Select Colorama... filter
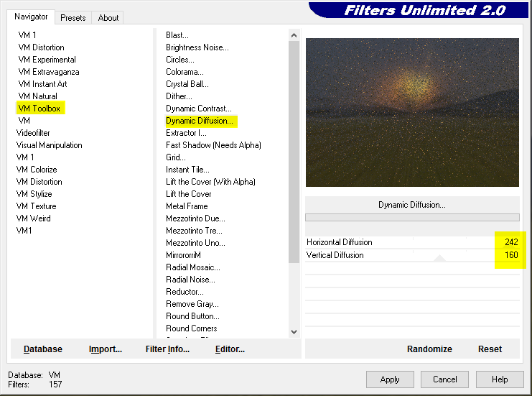This screenshot has height=396, width=532. (185, 72)
